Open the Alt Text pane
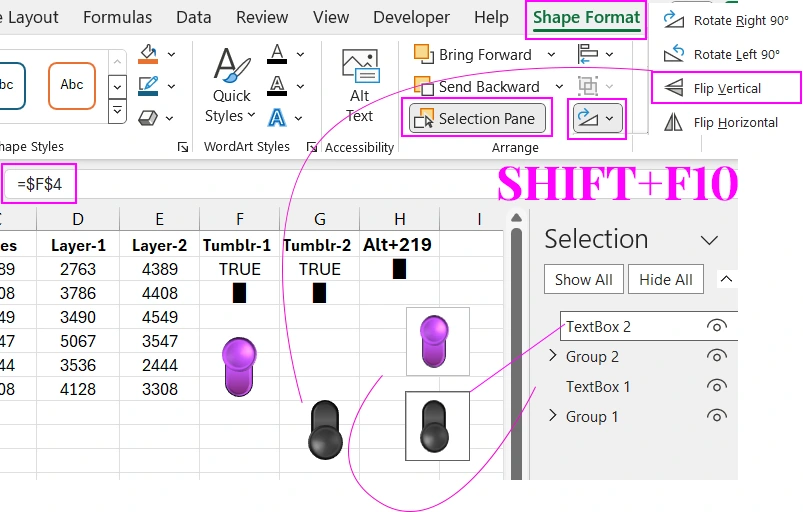Image resolution: width=803 pixels, height=512 pixels. pos(359,86)
